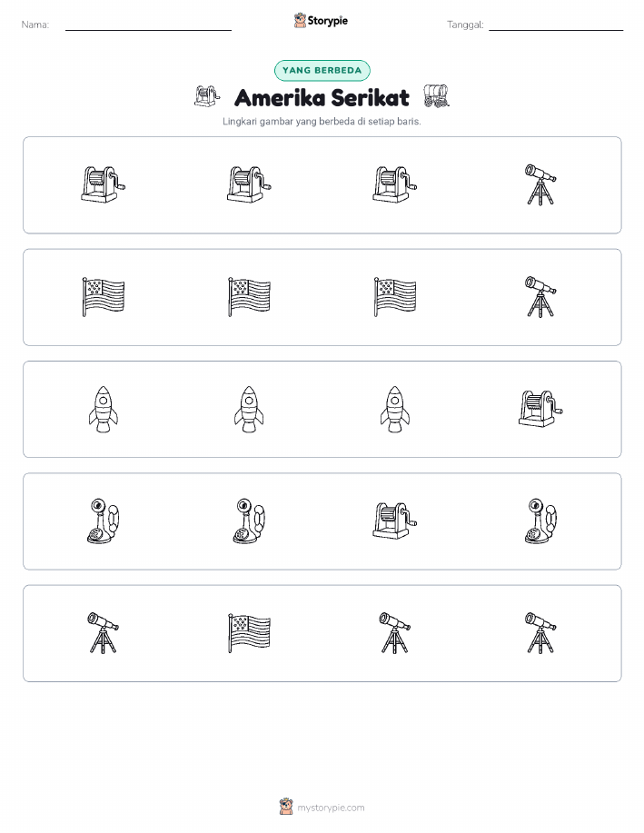The image size is (644, 833).
Task: Click the first American flag in row two
Action: 103,297
